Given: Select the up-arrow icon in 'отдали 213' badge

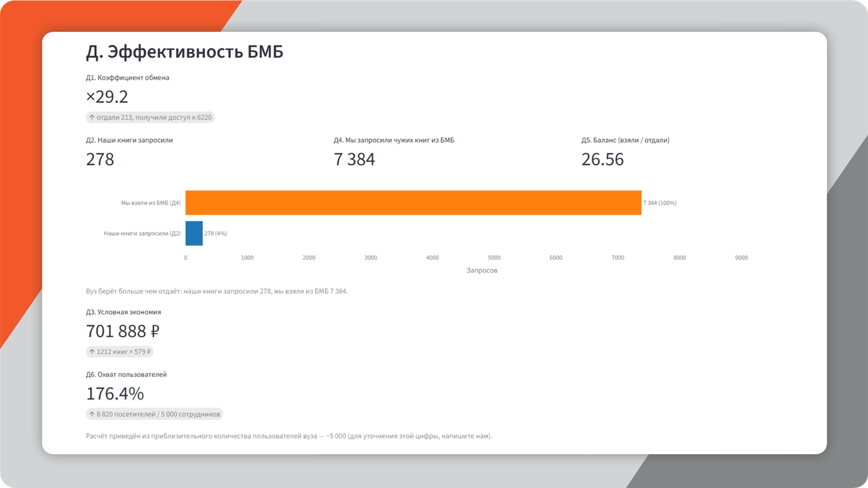Looking at the screenshot, I should [92, 117].
